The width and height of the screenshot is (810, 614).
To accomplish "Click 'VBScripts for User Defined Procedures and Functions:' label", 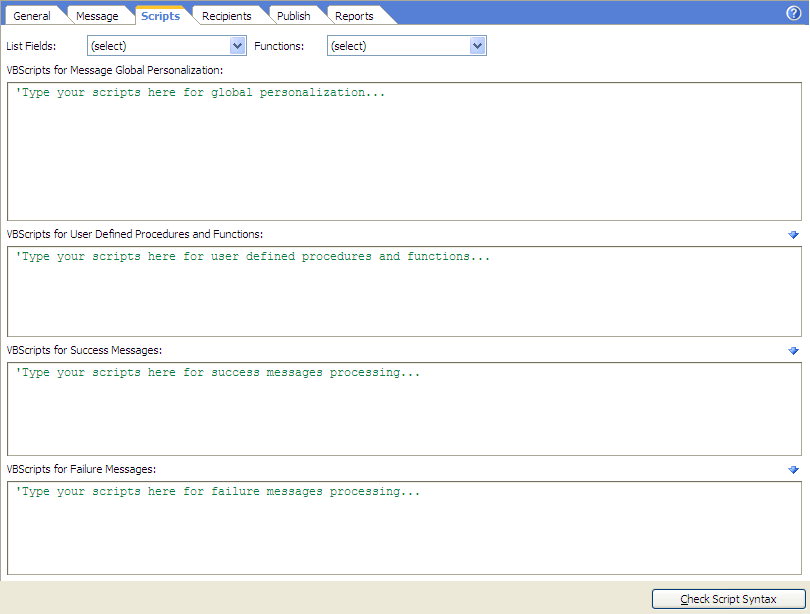I will pyautogui.click(x=135, y=234).
